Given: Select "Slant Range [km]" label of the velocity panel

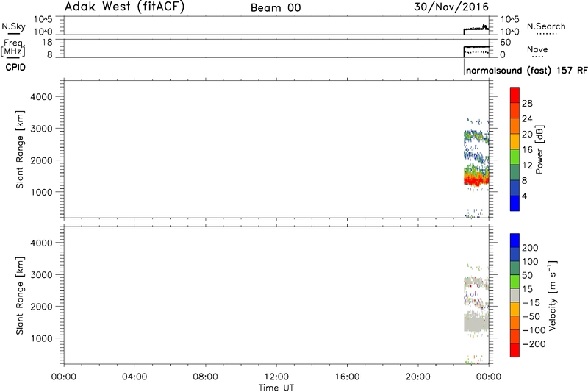Looking at the screenshot, I should coord(20,296).
